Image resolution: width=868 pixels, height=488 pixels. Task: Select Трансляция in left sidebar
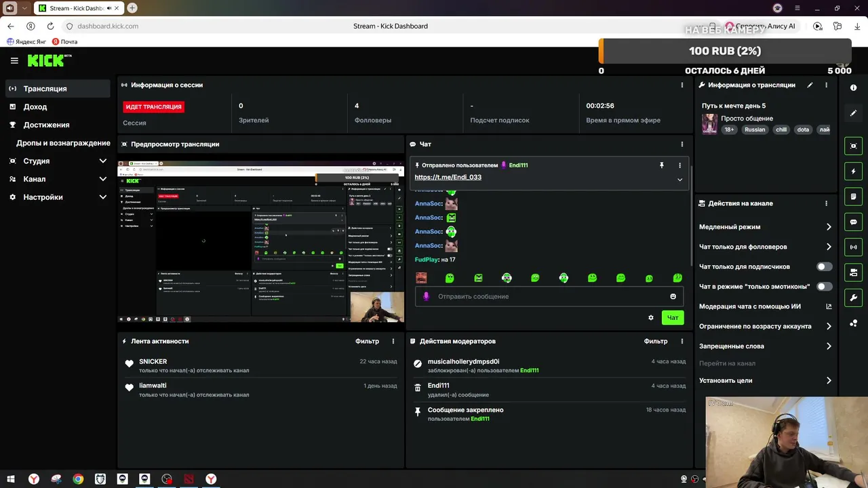coord(58,89)
